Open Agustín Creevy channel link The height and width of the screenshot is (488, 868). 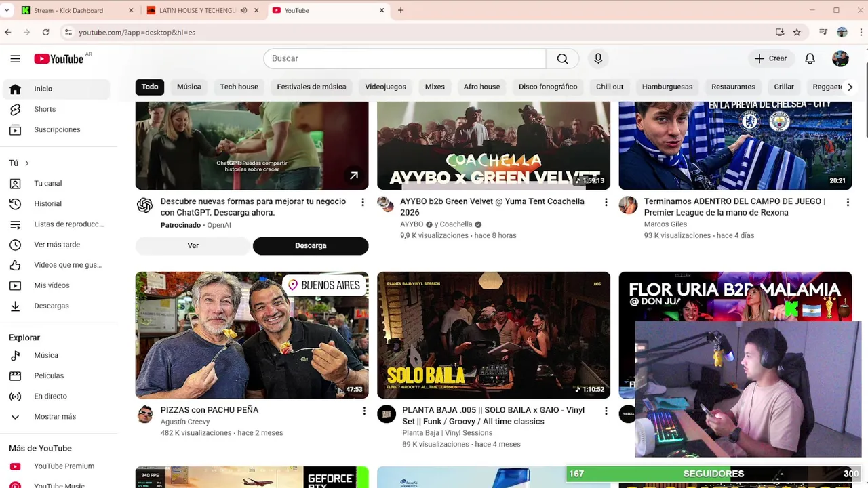coord(185,422)
